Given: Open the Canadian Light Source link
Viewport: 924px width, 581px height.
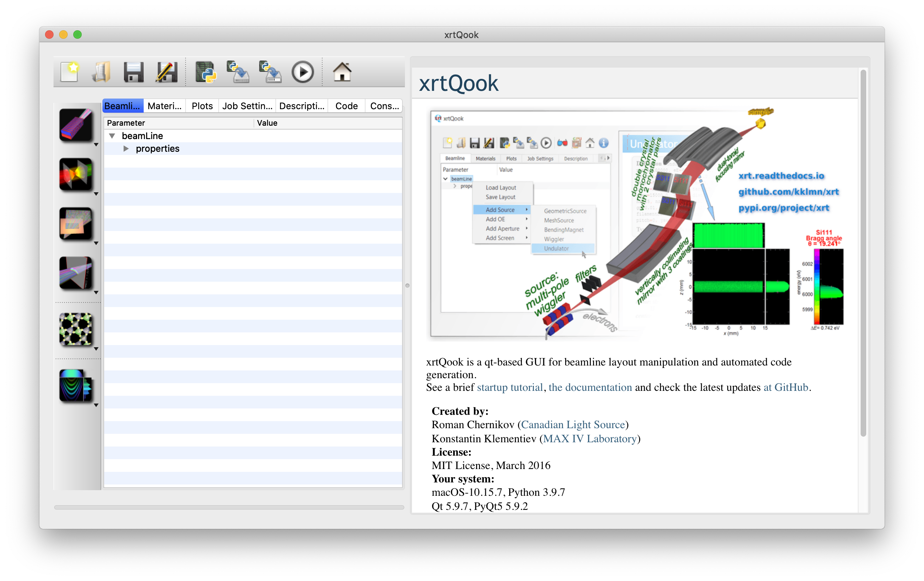Looking at the screenshot, I should point(573,424).
